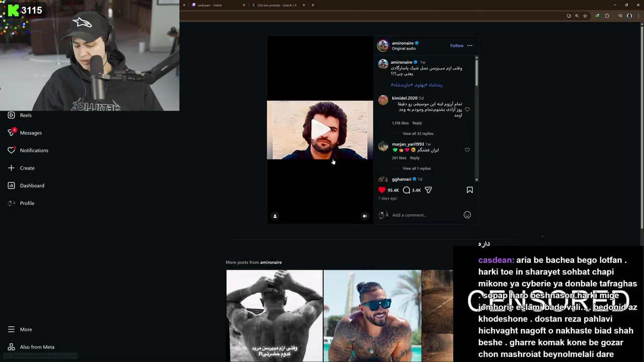View 261 likes on the comment

[x=399, y=158]
